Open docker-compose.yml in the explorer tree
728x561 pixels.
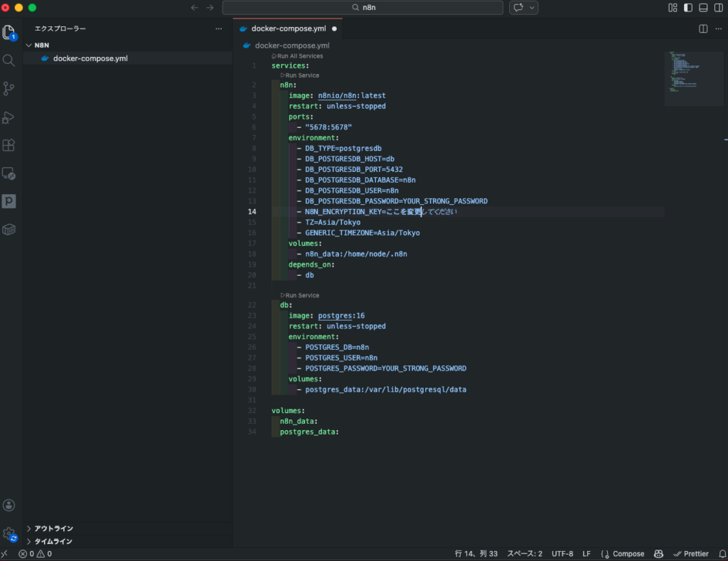[90, 58]
